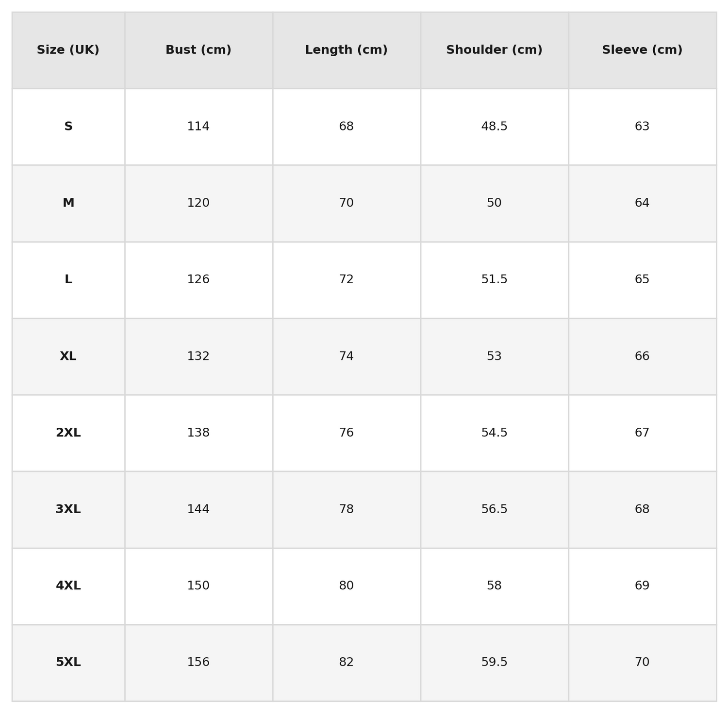728x713 pixels.
Task: Select the S size row label
Action: tap(68, 127)
